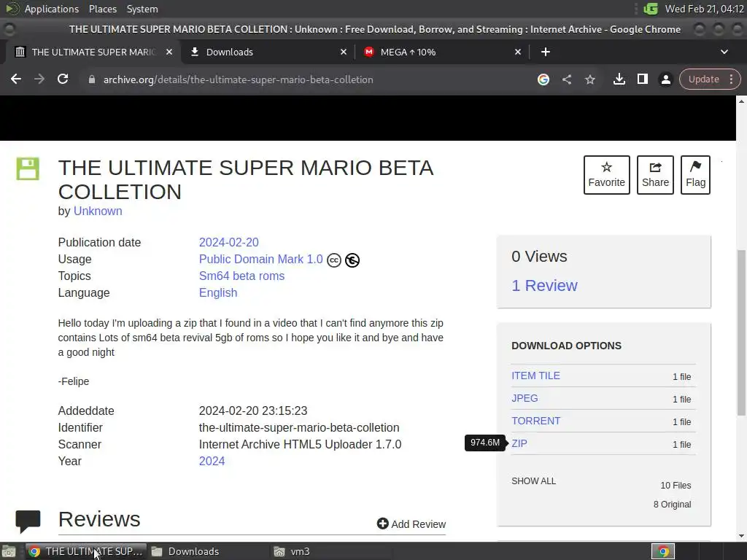
Task: Click the scrollbar down arrow
Action: tap(741, 536)
